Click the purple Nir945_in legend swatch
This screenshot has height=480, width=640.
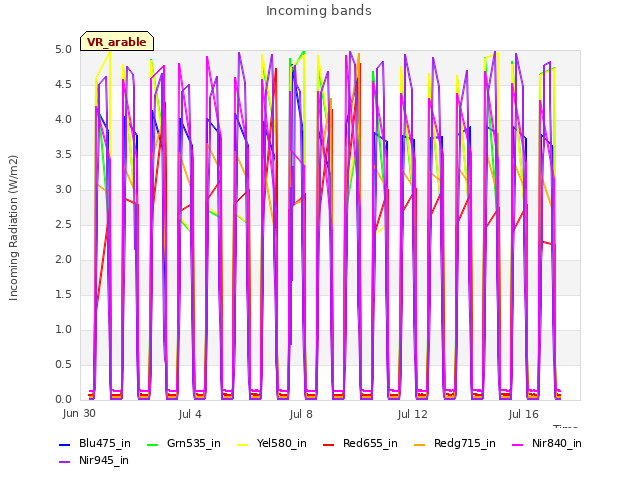click(x=64, y=462)
